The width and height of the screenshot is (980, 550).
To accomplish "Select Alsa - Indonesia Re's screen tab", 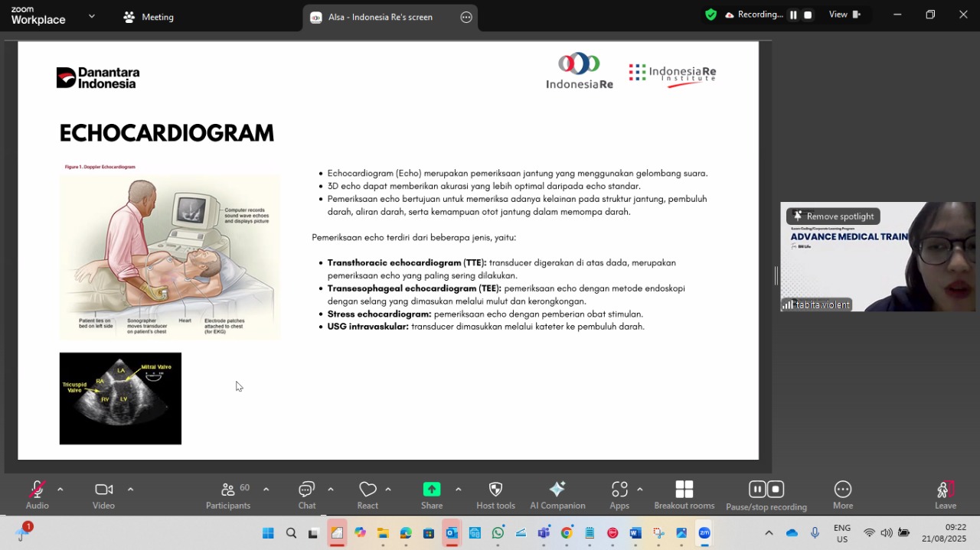I will pyautogui.click(x=381, y=17).
